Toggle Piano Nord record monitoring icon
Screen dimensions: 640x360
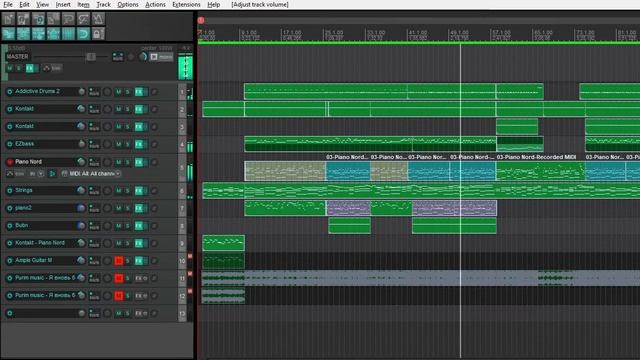pos(52,174)
